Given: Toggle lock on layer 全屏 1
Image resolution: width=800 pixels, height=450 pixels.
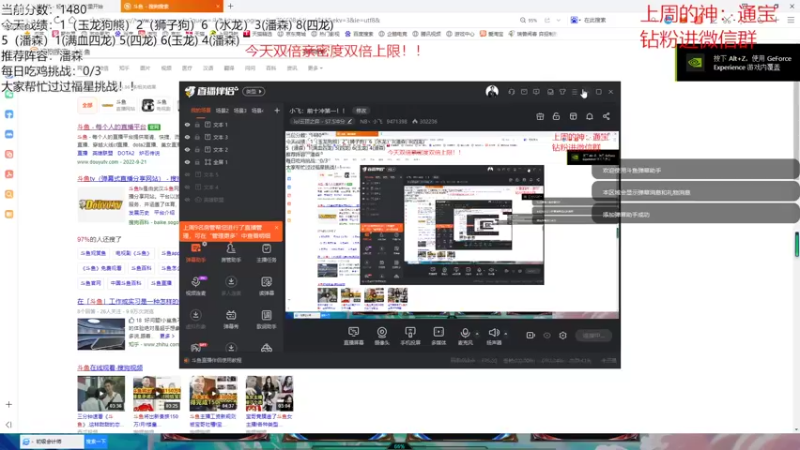Looking at the screenshot, I should 197,162.
